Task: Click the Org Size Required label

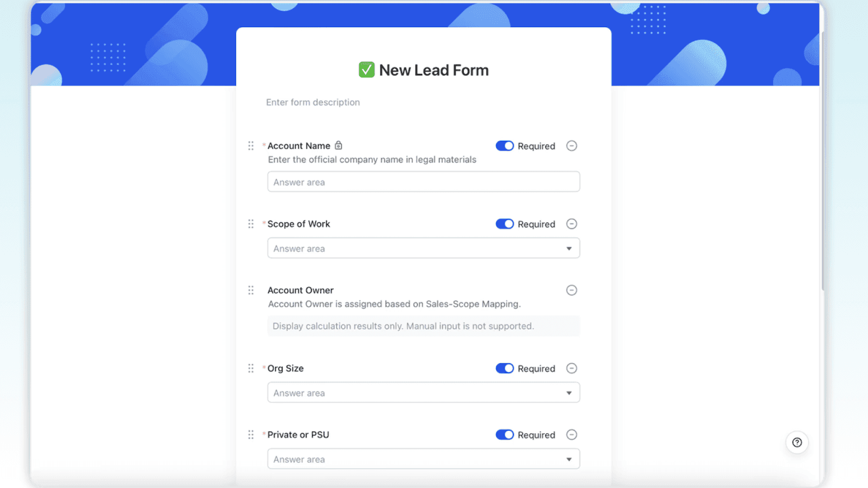Action: pos(536,368)
